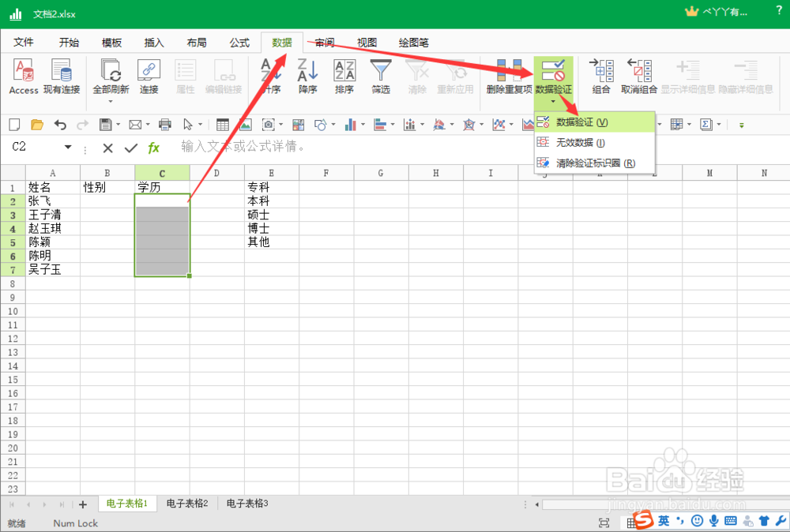Click the connections (连接) link icon

(x=149, y=76)
